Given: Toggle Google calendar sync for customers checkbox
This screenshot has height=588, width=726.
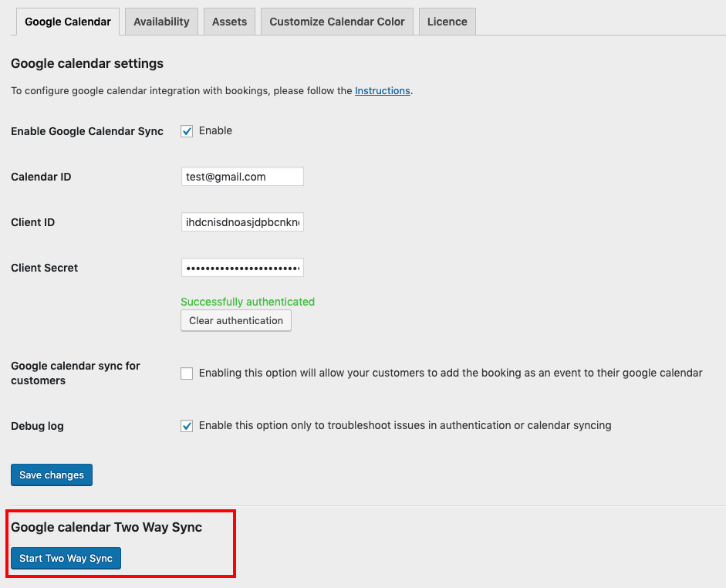Looking at the screenshot, I should pyautogui.click(x=187, y=373).
